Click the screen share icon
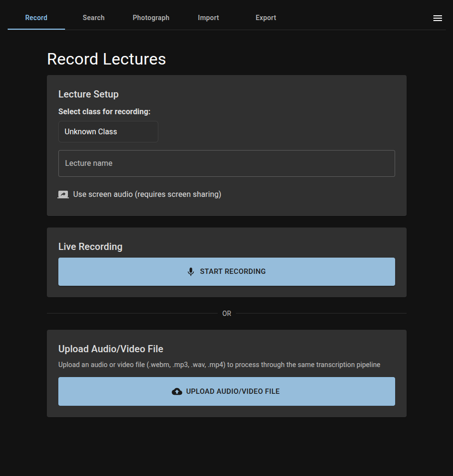453x476 pixels. pyautogui.click(x=63, y=195)
